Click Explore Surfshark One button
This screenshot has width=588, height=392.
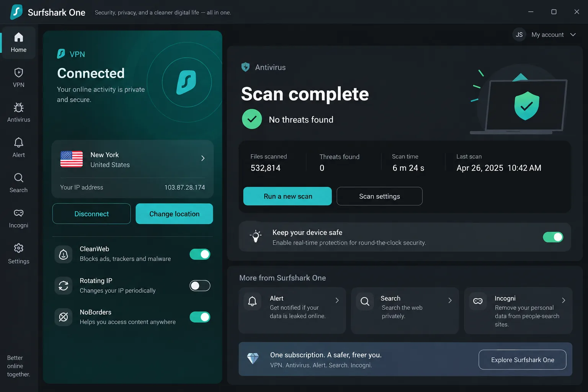coord(523,359)
